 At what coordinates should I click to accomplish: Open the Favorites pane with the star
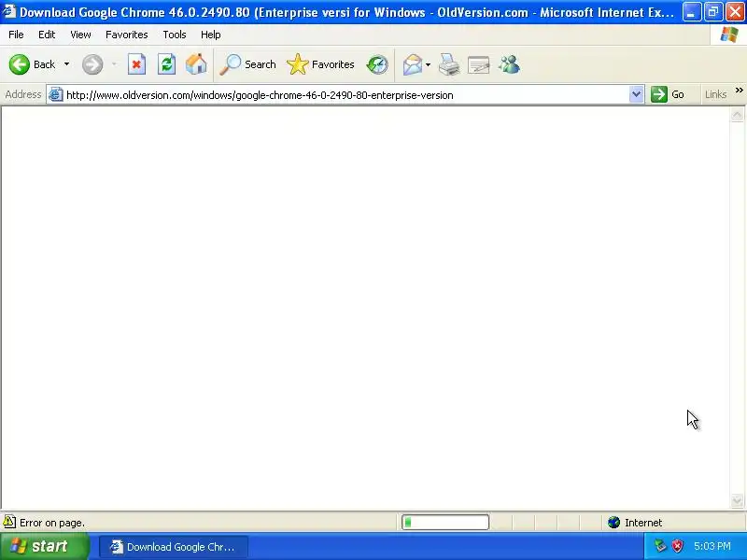321,64
